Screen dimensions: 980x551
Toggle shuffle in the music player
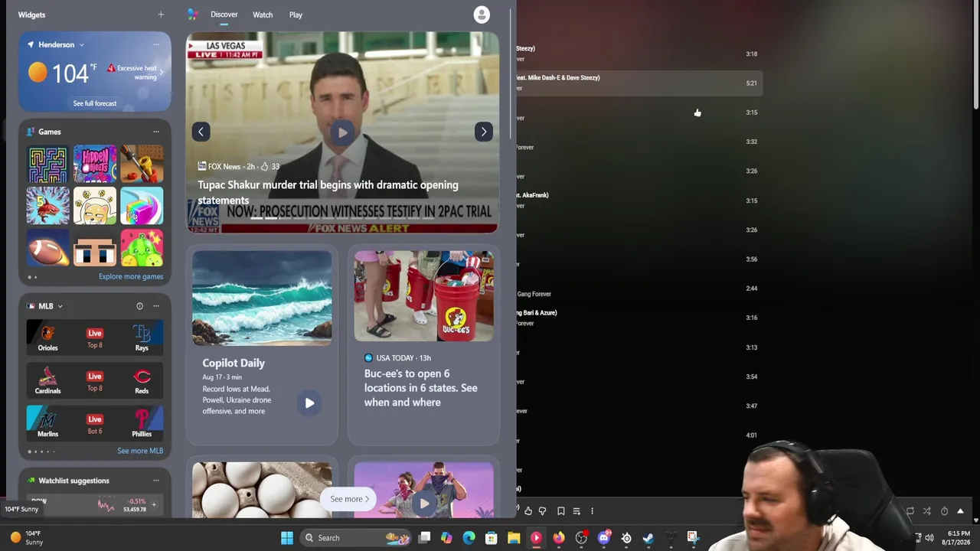(x=926, y=511)
